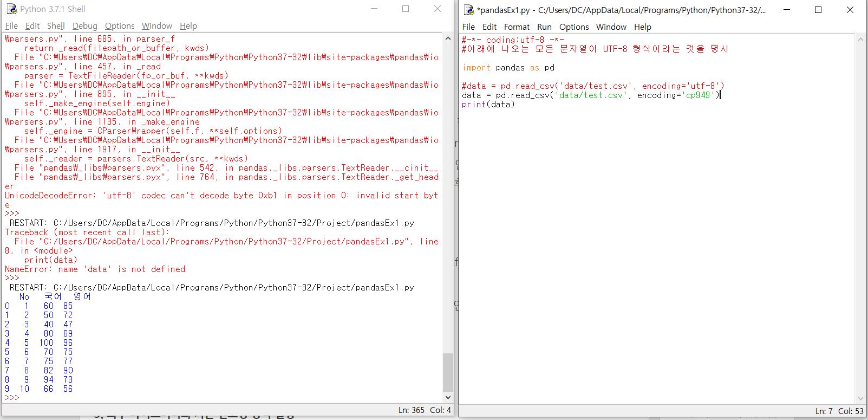Open the Window menu in Python Shell
The image size is (868, 420).
coord(157,26)
